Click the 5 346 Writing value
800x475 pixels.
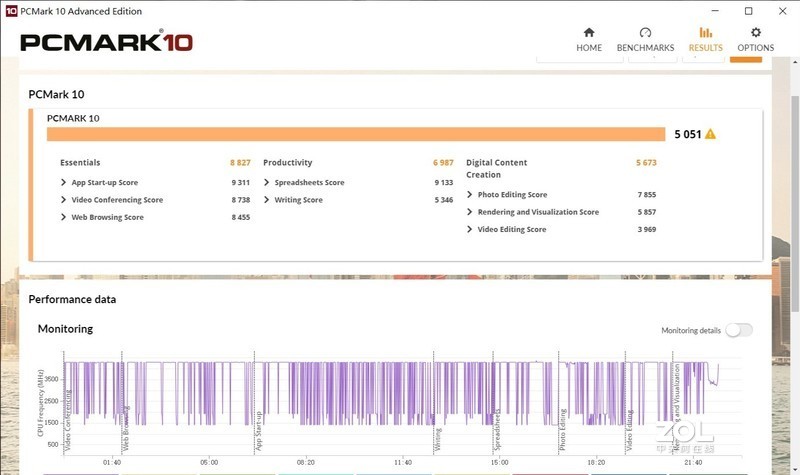pos(443,199)
